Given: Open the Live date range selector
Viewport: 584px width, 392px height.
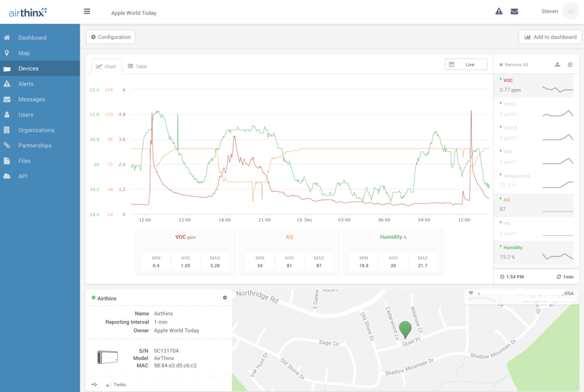Looking at the screenshot, I should click(x=466, y=64).
